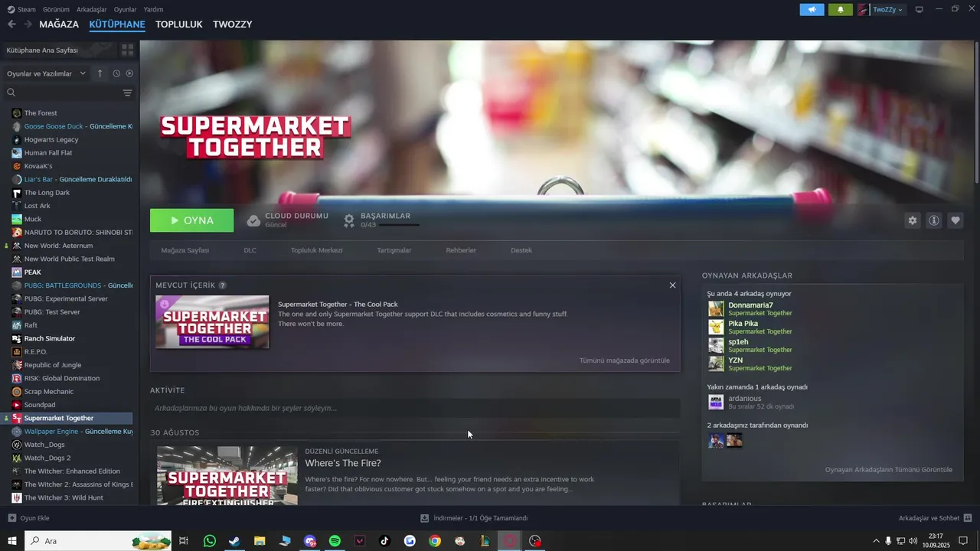Open the Görünüm menu
The height and width of the screenshot is (551, 980).
point(56,9)
